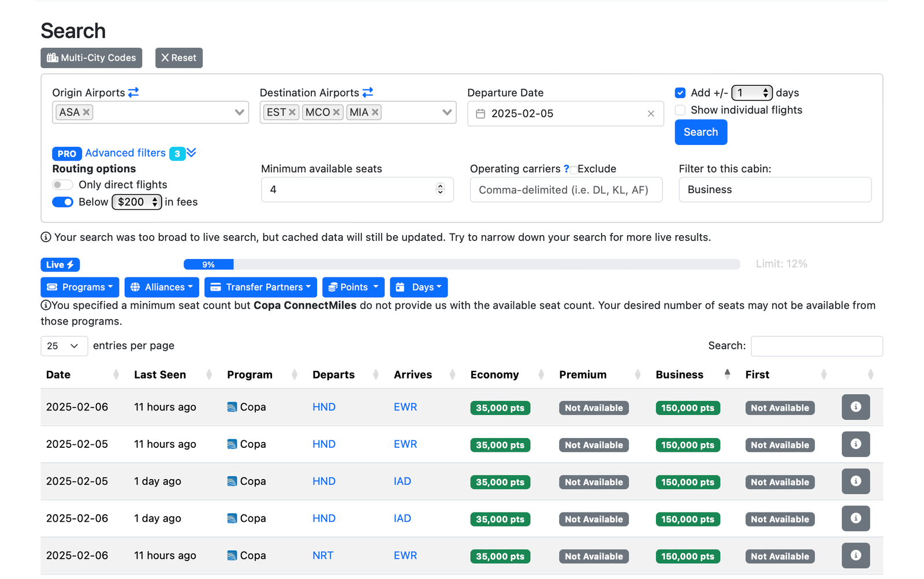Remove the MCO destination tag

337,112
